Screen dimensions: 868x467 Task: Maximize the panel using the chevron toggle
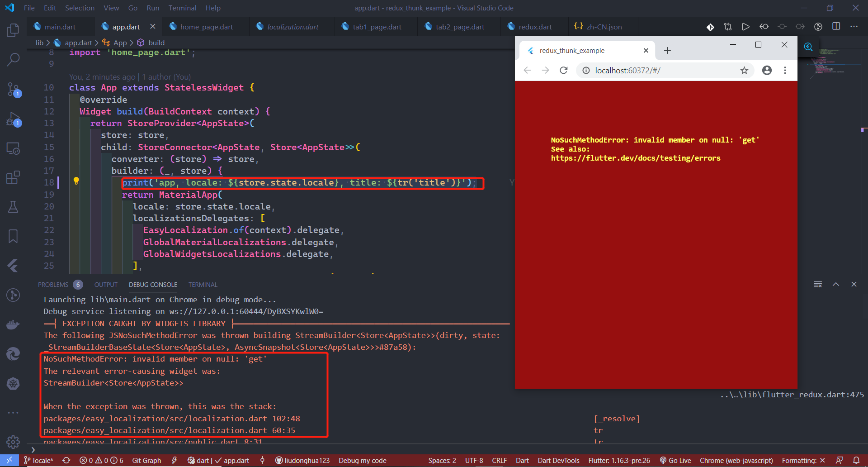pos(835,284)
